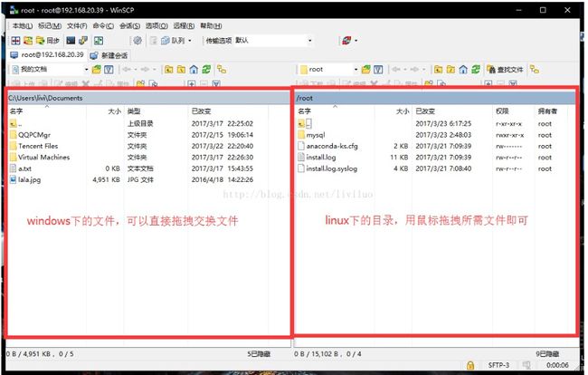Click the local panel's home directory icon
This screenshot has width=588, height=375.
click(194, 70)
